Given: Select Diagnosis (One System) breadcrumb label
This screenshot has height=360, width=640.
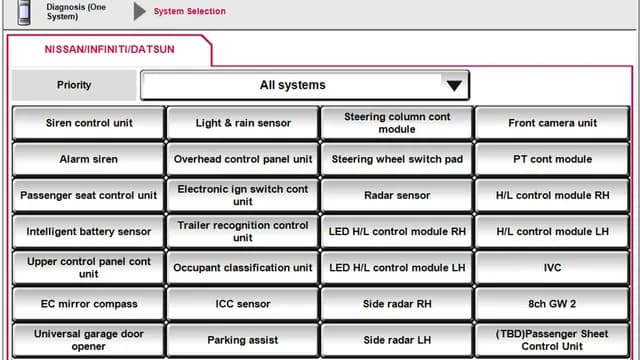Looking at the screenshot, I should click(x=76, y=12).
